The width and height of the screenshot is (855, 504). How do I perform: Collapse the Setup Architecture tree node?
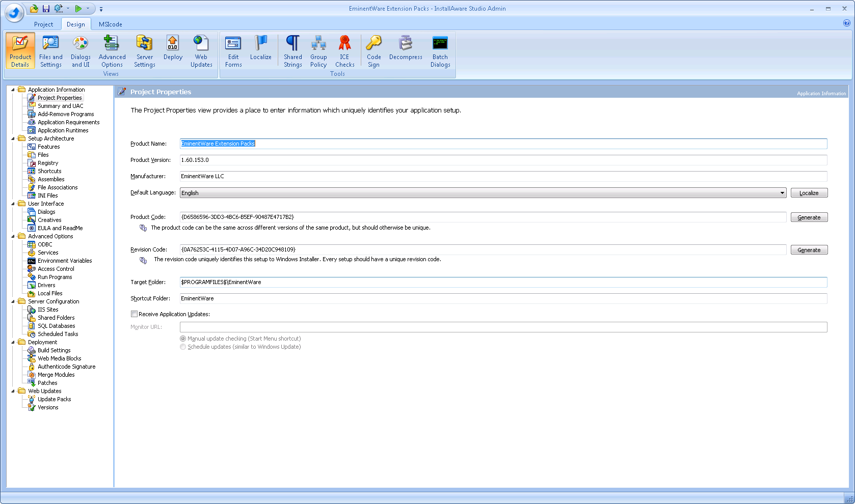[x=13, y=138]
